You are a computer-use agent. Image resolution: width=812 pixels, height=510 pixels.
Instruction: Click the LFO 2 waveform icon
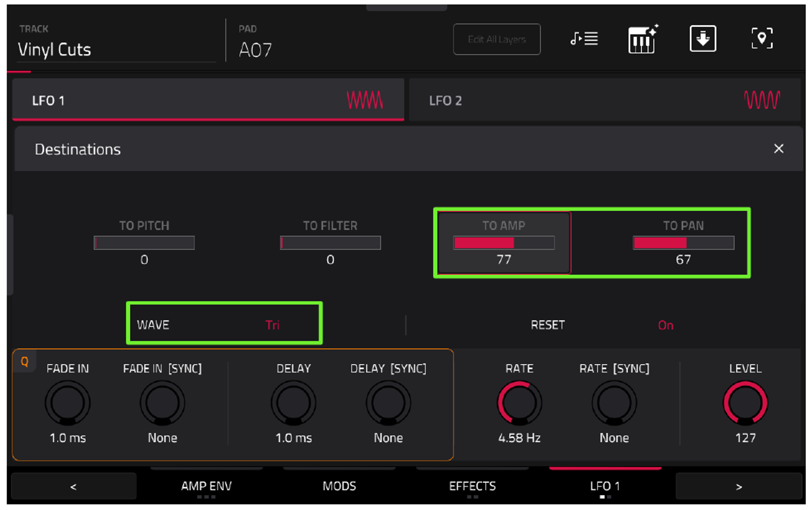pyautogui.click(x=762, y=100)
